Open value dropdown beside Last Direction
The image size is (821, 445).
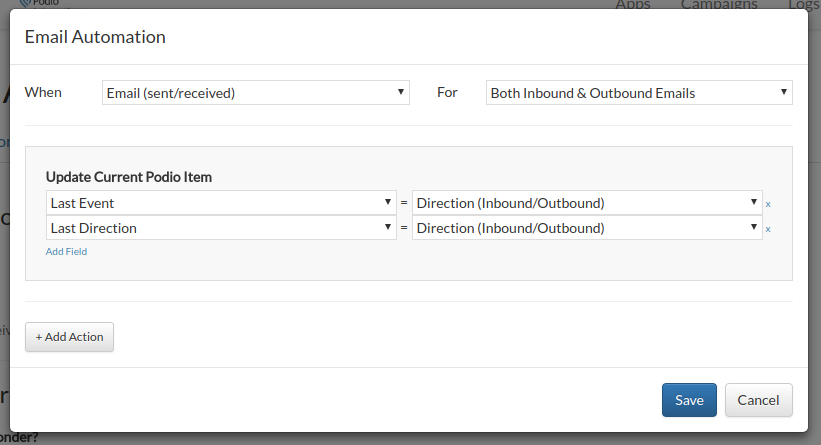[x=587, y=228]
